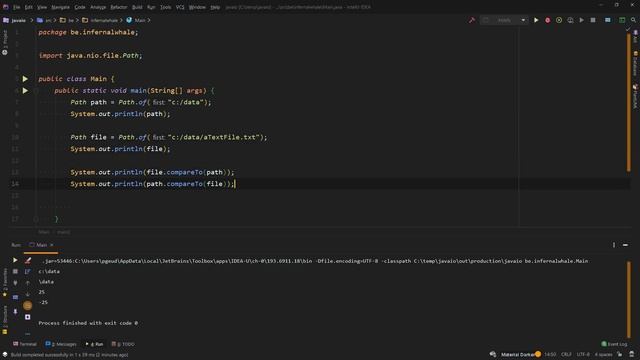Click the gray play icon beside the stop icon
Image resolution: width=640 pixels, height=360 pixels.
coord(582,20)
